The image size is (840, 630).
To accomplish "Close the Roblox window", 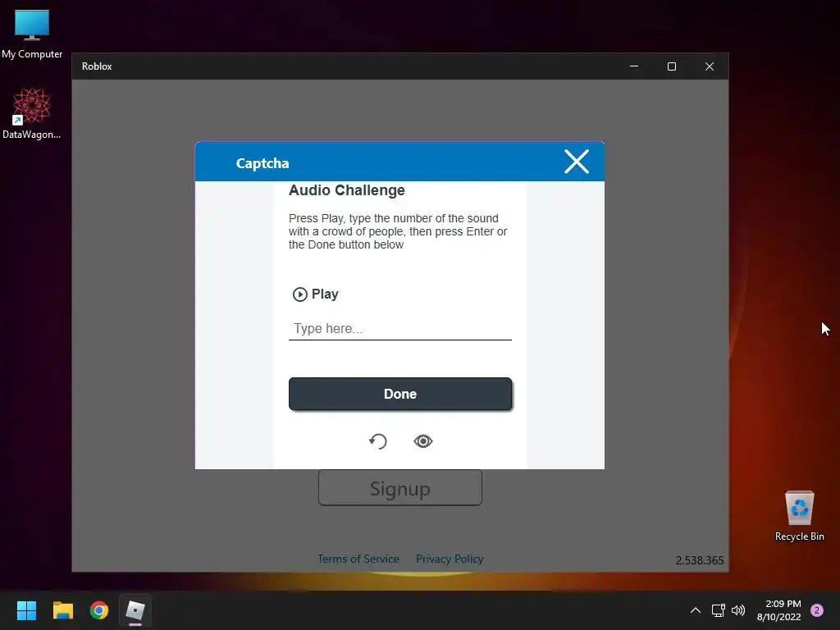I will (710, 66).
